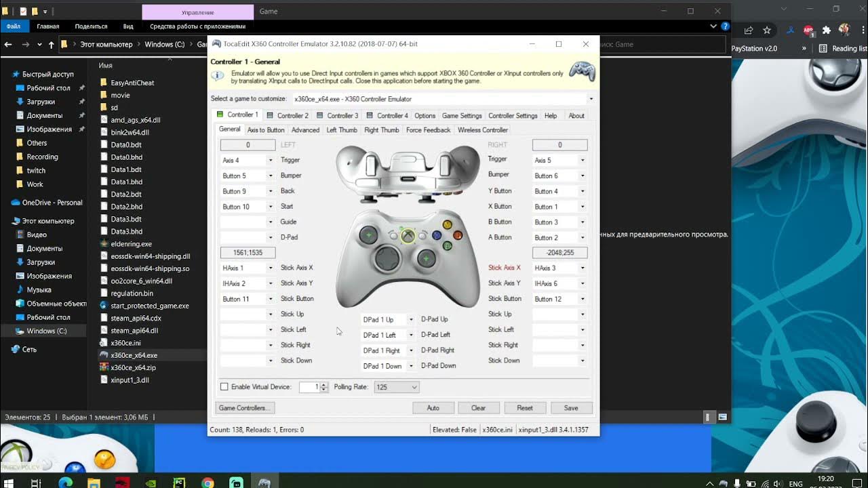Switch to Axis to Button sub-tab
This screenshot has height=488, width=868.
tap(266, 130)
